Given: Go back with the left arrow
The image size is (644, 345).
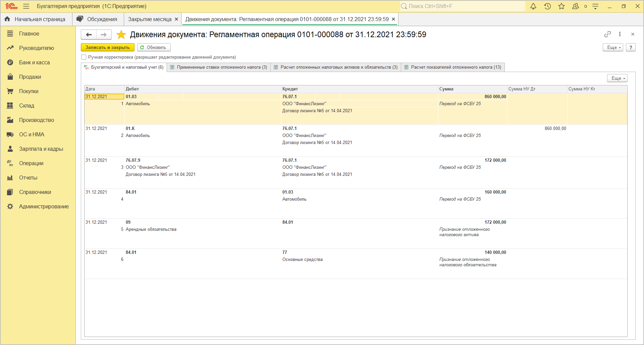Looking at the screenshot, I should tap(89, 34).
